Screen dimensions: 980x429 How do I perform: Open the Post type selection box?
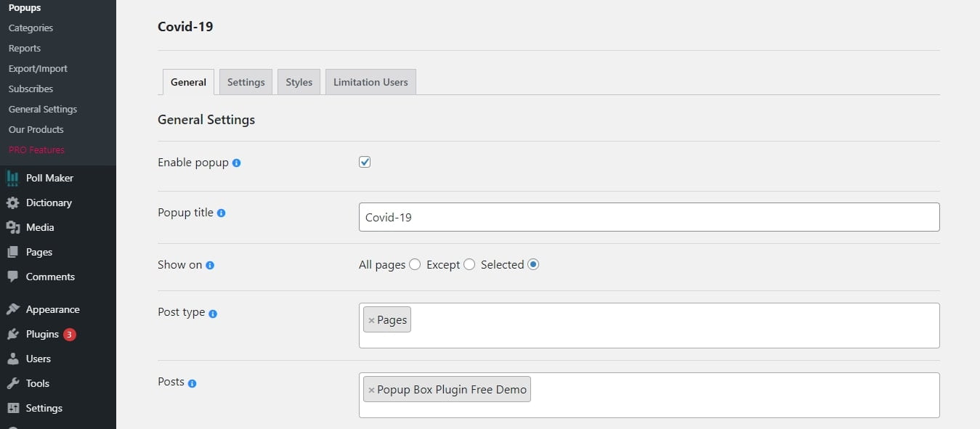pyautogui.click(x=649, y=325)
